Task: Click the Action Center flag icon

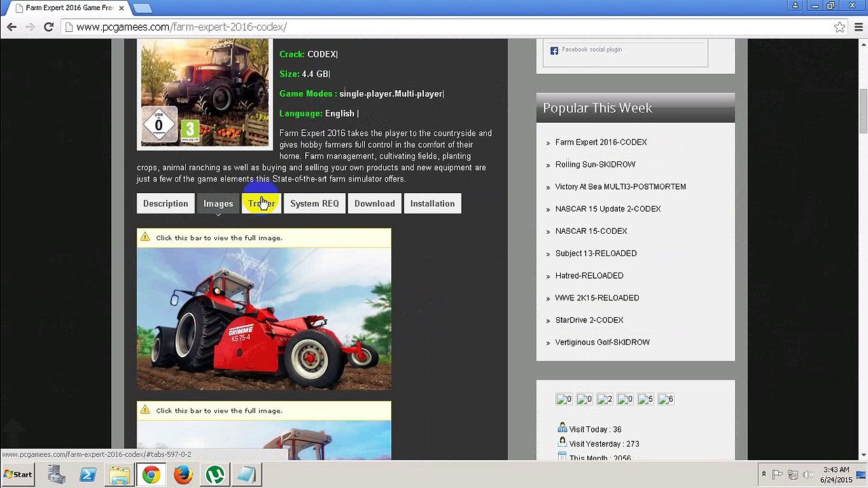Action: pos(778,474)
